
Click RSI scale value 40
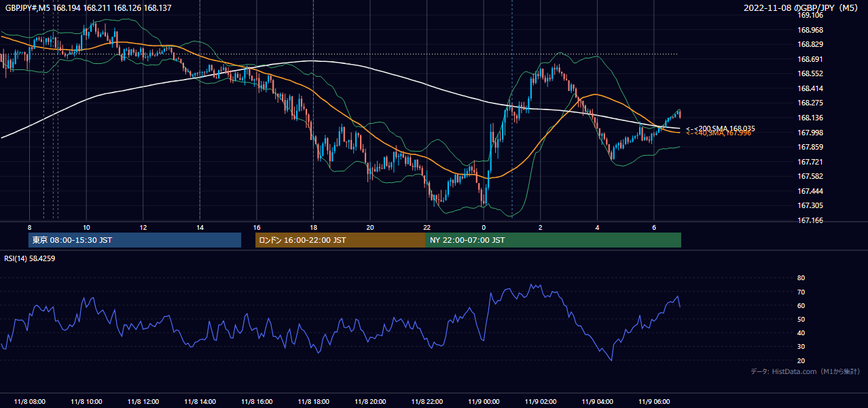[x=801, y=333]
